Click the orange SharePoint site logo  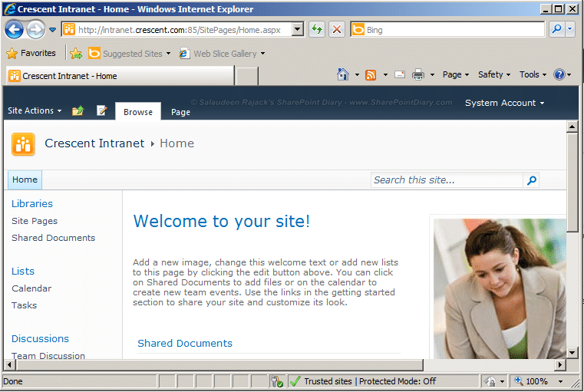(x=23, y=143)
